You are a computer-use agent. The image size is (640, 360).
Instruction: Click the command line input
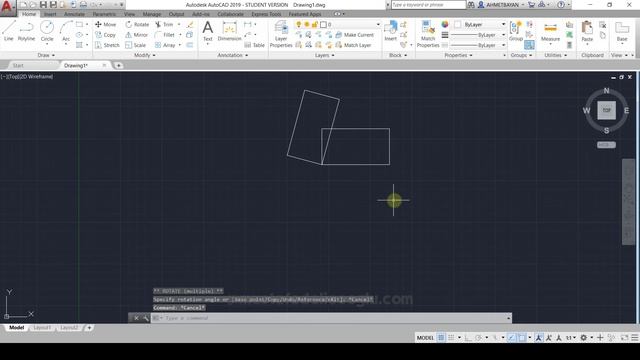(331, 318)
